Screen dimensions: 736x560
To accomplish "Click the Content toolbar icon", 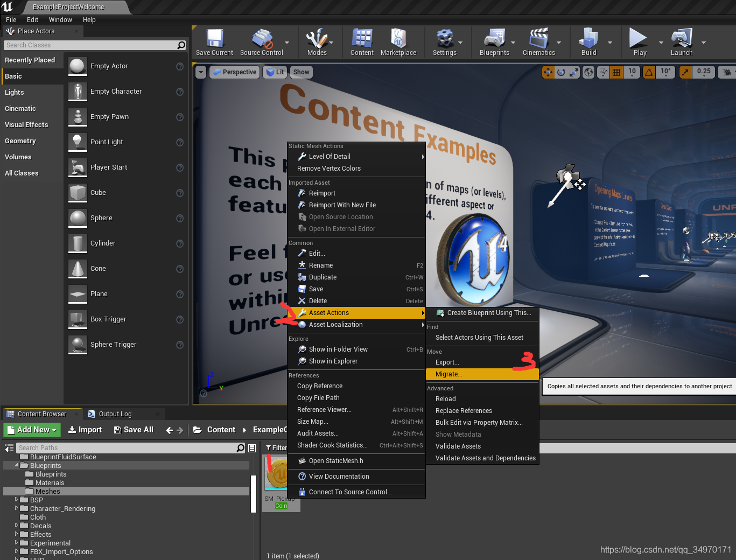I will click(x=362, y=42).
